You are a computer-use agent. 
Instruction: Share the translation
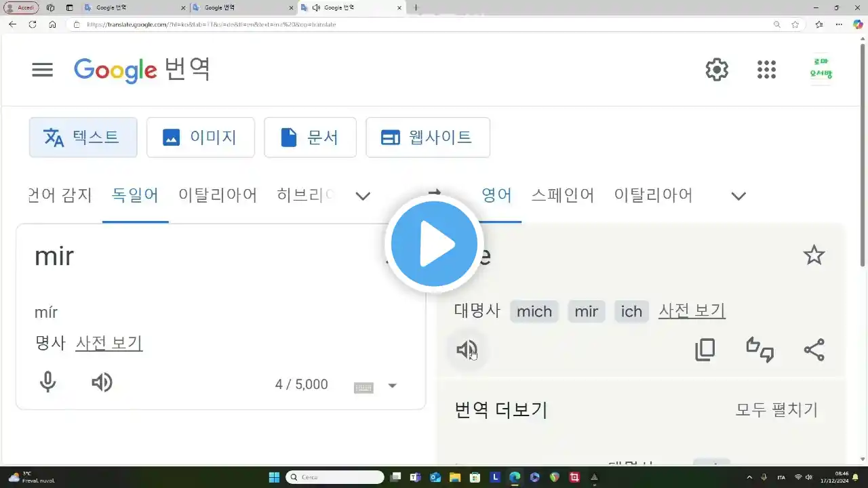[x=814, y=350]
